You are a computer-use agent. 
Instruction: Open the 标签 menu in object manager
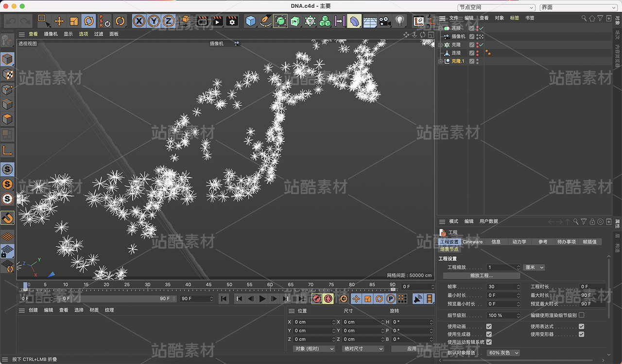tap(514, 18)
